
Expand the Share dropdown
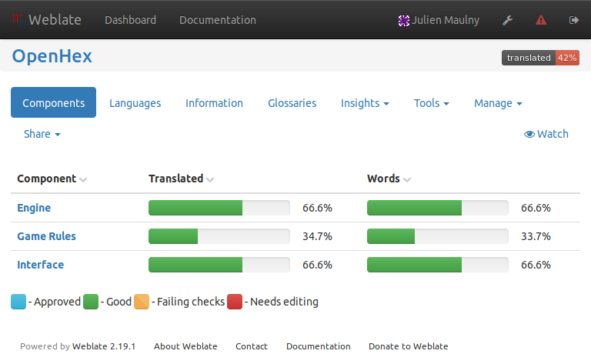tap(42, 134)
